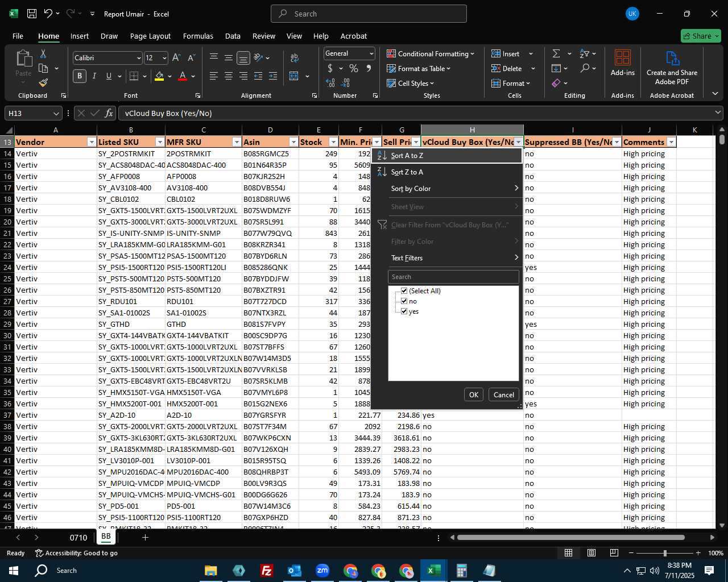Click the AutoSum sigma icon
This screenshot has height=582, width=728.
556,53
